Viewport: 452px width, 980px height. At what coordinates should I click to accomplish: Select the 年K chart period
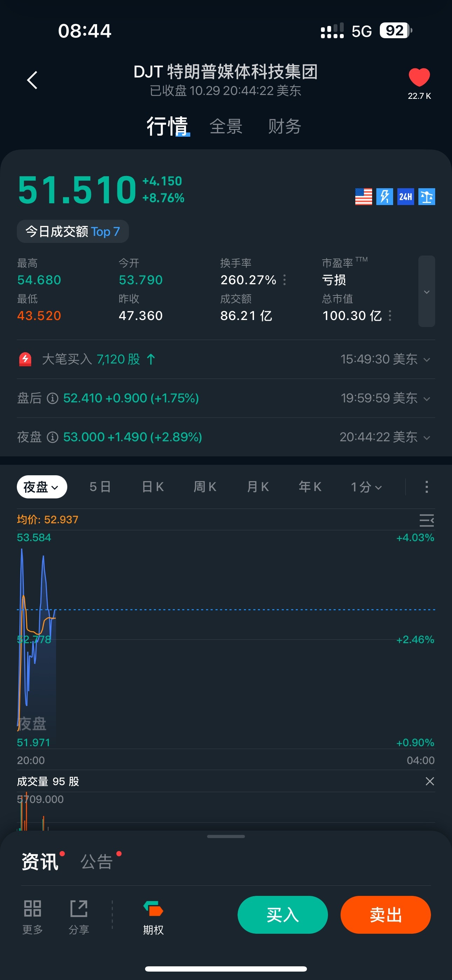point(310,486)
